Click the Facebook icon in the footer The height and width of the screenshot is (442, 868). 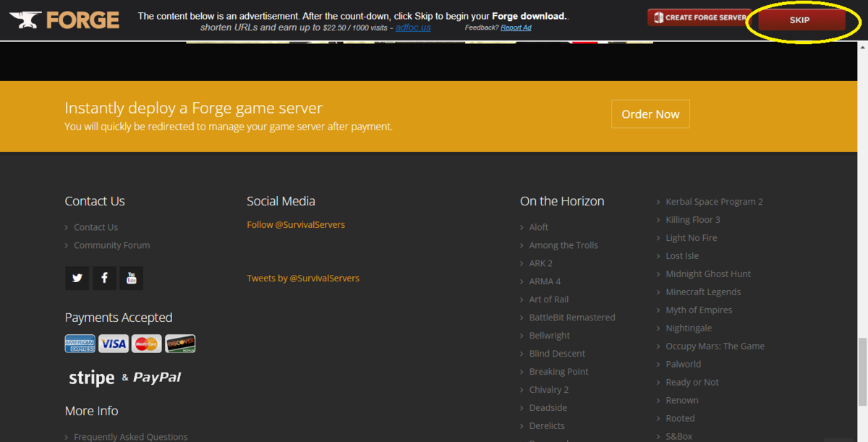[x=103, y=278]
